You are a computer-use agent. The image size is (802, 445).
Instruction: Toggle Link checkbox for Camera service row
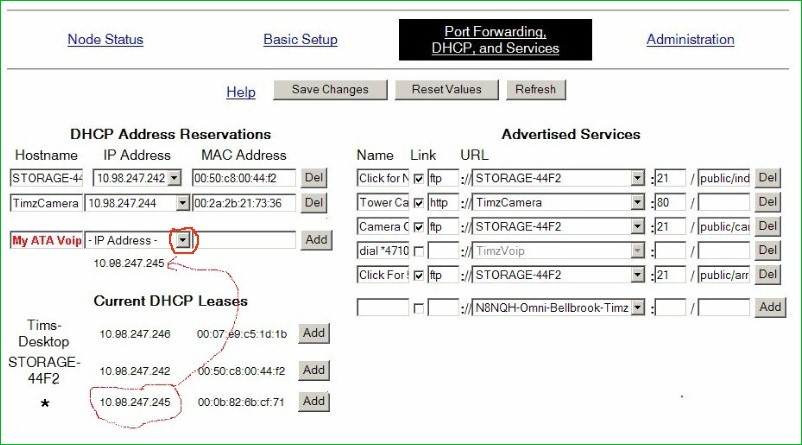click(419, 227)
